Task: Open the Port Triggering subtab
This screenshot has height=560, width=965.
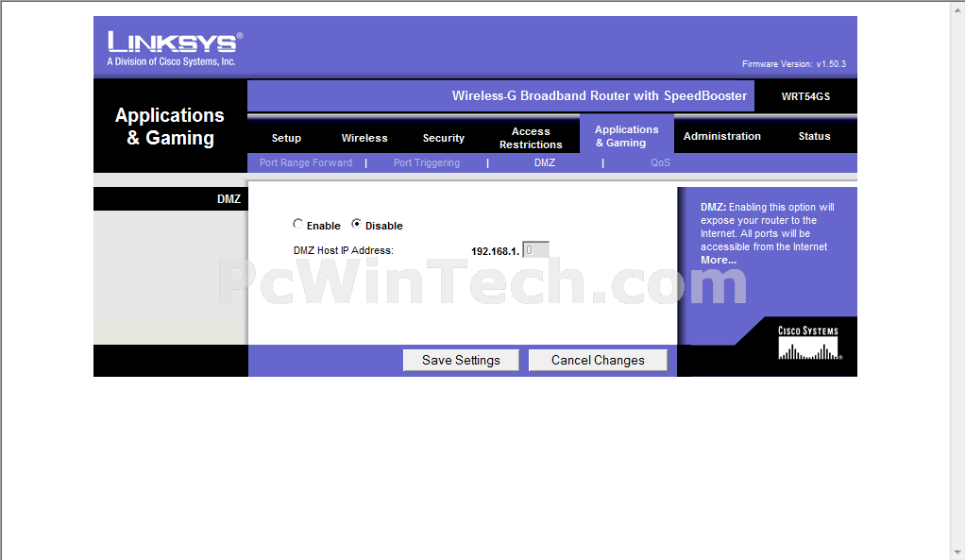Action: pos(427,162)
